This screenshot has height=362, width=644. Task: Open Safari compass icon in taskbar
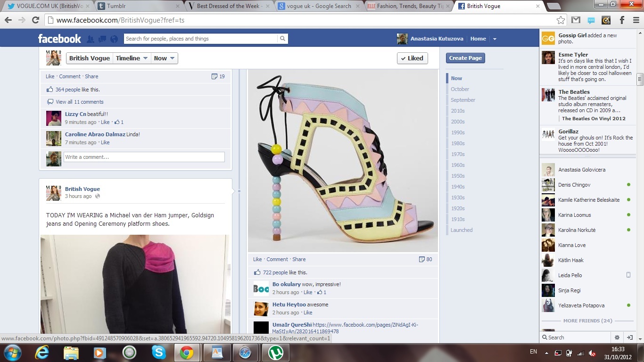pyautogui.click(x=246, y=353)
